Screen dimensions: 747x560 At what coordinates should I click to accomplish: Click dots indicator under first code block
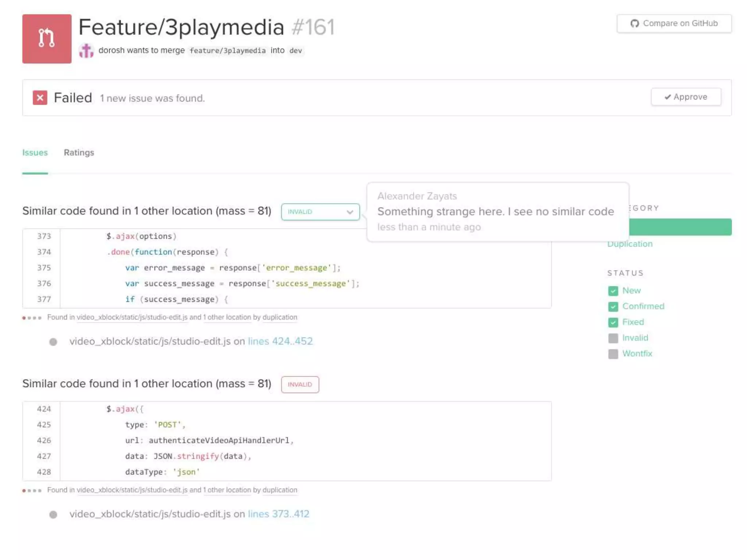point(32,318)
